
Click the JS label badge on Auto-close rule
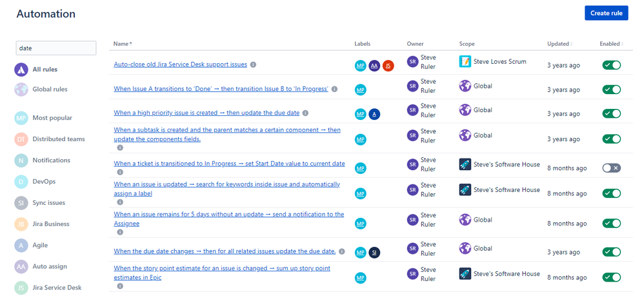coord(388,66)
